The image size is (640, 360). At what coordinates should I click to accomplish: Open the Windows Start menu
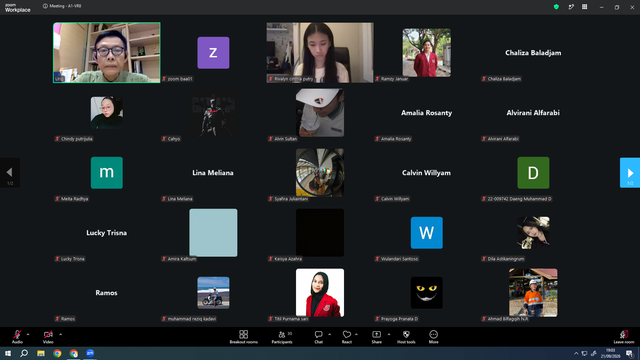(x=8, y=353)
